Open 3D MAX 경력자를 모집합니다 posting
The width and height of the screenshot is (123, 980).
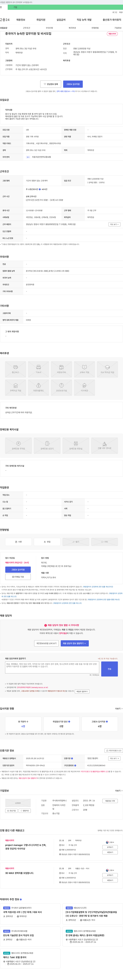(19, 873)
